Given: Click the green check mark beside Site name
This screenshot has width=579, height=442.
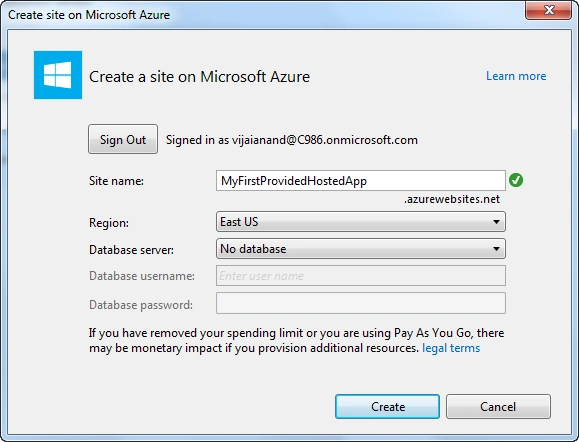Looking at the screenshot, I should (516, 180).
